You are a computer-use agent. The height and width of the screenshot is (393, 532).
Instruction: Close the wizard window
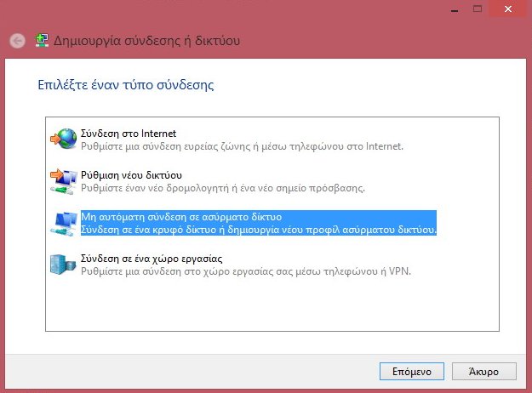(x=507, y=9)
